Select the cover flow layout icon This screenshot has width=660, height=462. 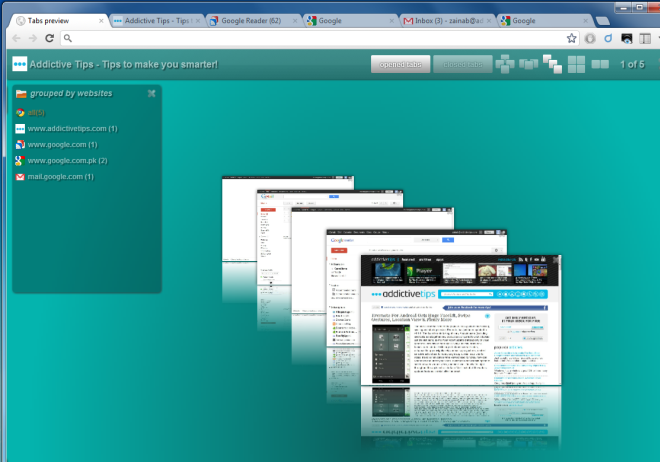[529, 64]
